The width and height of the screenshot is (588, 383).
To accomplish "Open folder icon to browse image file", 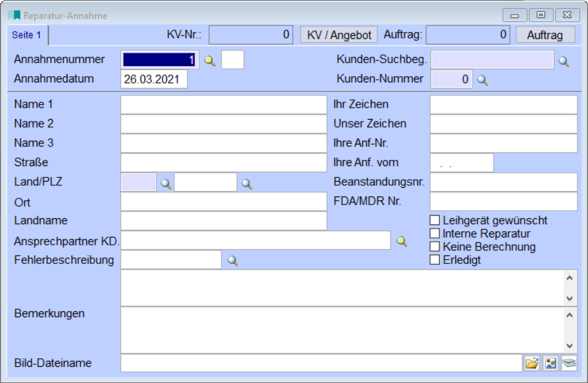I will [x=532, y=363].
